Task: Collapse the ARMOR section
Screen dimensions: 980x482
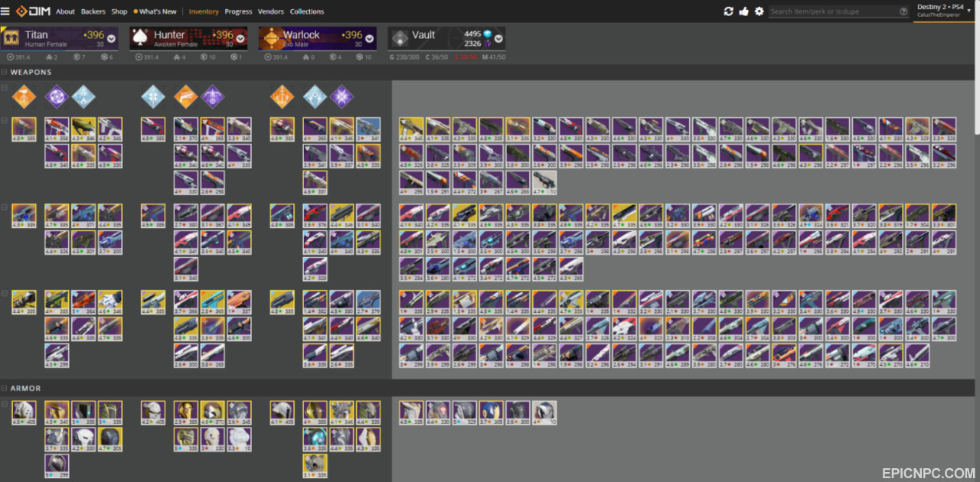Action: tap(5, 389)
